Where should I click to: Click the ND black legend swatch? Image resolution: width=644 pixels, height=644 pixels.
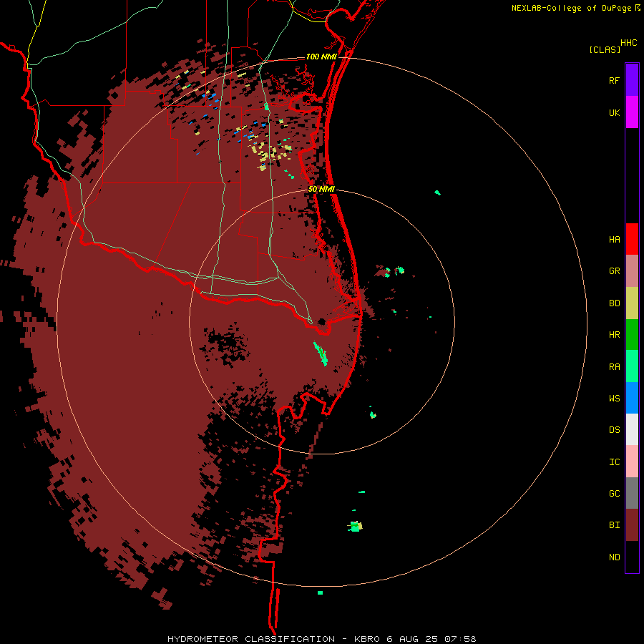[x=632, y=557]
